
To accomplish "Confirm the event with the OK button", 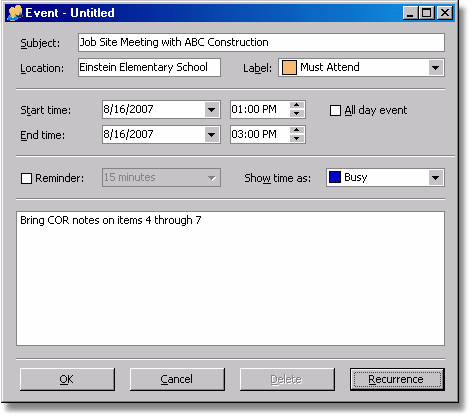I will tap(67, 379).
